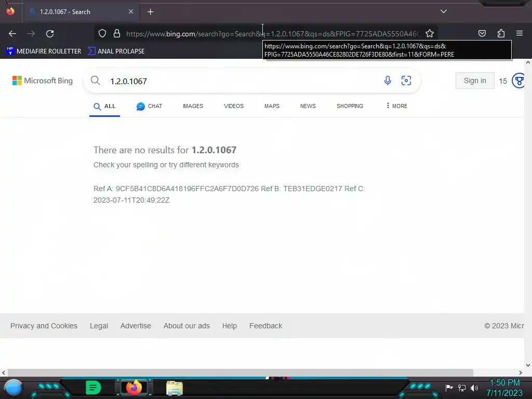The height and width of the screenshot is (399, 532).
Task: Reload the current page
Action: pyautogui.click(x=50, y=34)
